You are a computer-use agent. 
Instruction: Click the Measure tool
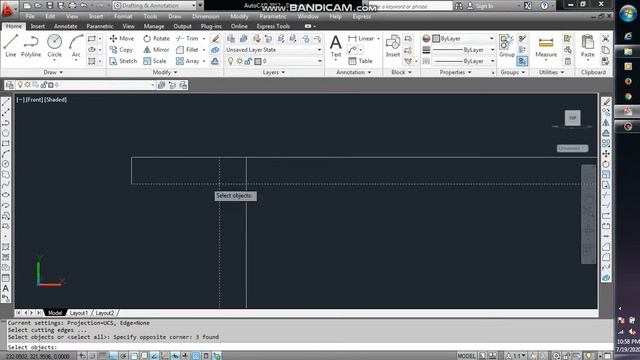[x=546, y=47]
